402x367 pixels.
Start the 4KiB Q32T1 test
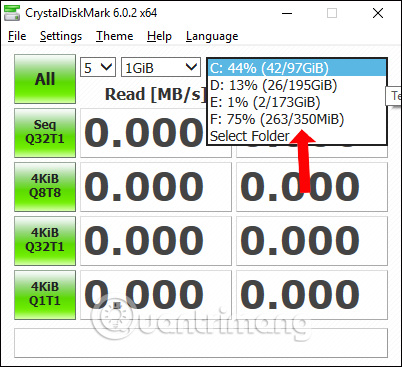(45, 241)
